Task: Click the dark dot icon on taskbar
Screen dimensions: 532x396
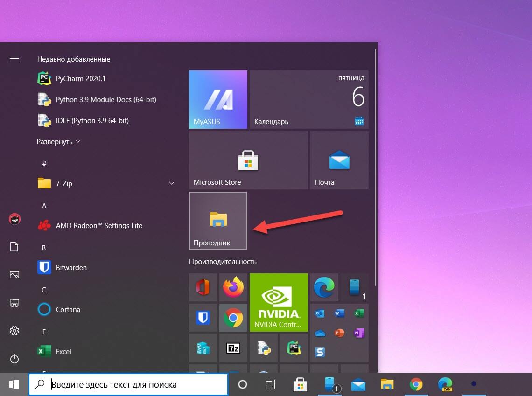Action: 474,384
